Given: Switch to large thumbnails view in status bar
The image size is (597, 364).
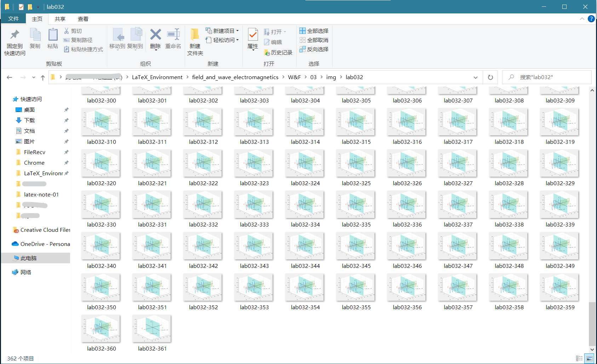Looking at the screenshot, I should (x=590, y=358).
